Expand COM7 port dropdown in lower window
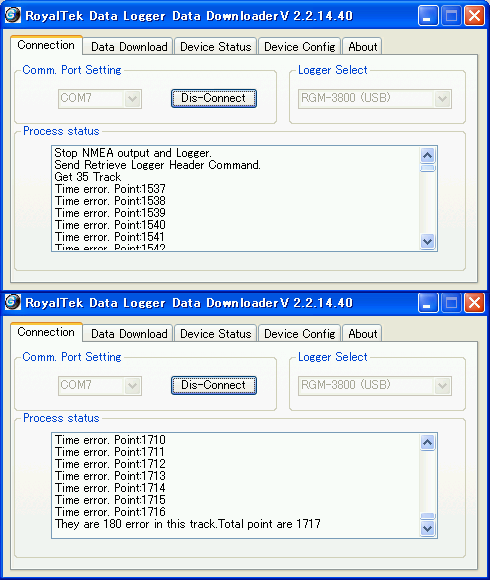 point(132,386)
